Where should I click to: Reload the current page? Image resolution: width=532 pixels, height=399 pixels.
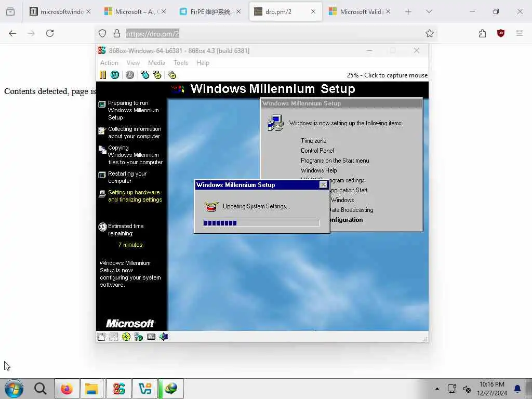click(x=50, y=33)
